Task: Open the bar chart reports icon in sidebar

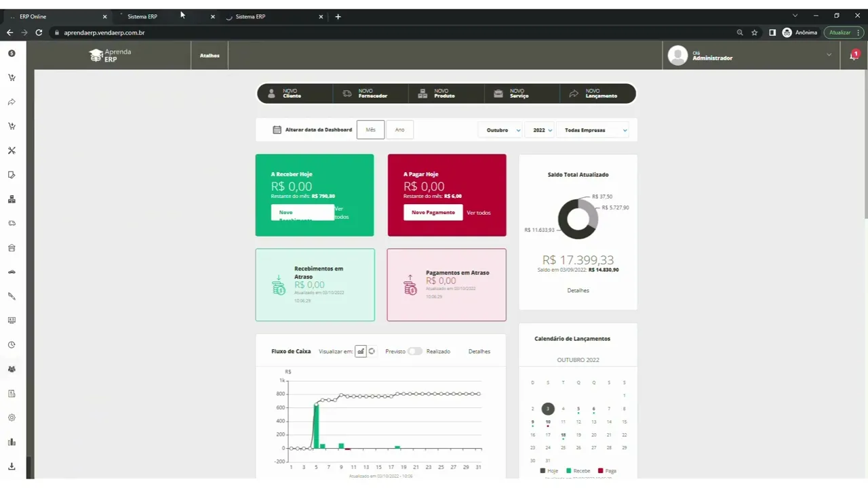Action: tap(12, 442)
